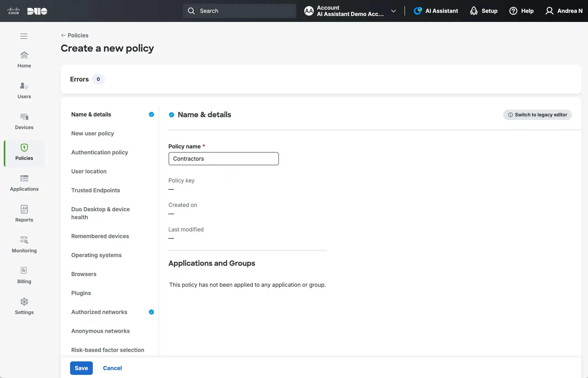Open the Monitoring section
Image resolution: width=588 pixels, height=378 pixels.
click(x=24, y=244)
